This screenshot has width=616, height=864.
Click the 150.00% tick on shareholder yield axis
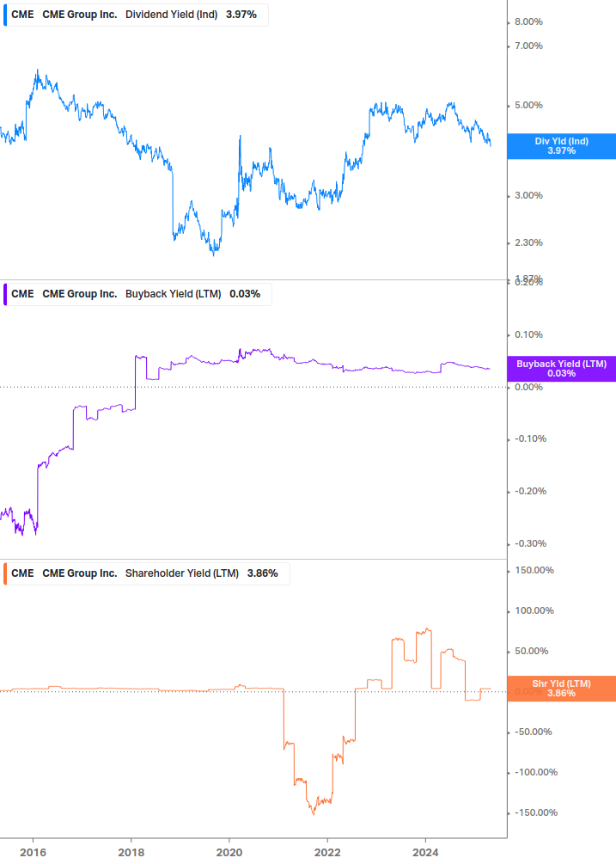534,570
